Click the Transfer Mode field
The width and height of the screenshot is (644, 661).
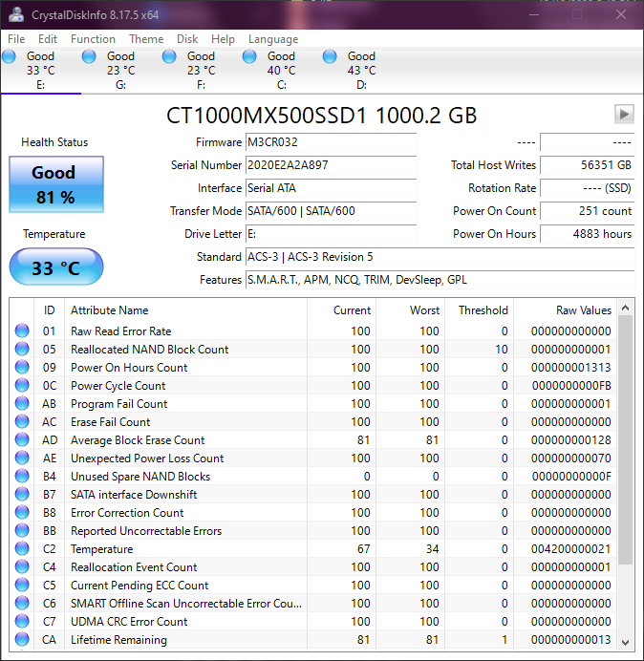pos(331,211)
